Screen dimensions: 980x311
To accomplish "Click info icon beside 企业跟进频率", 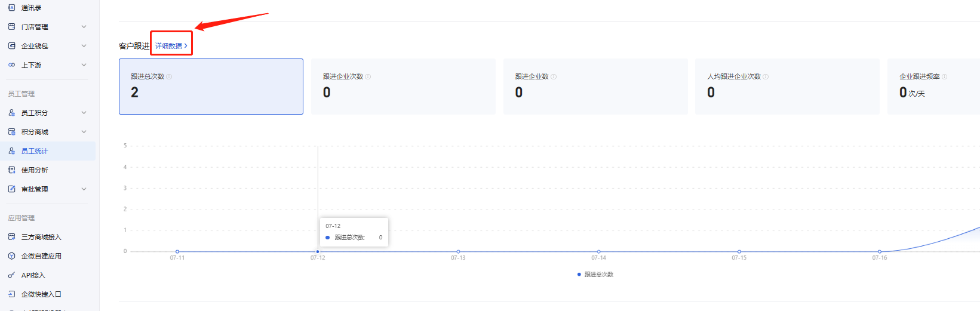I will 944,77.
